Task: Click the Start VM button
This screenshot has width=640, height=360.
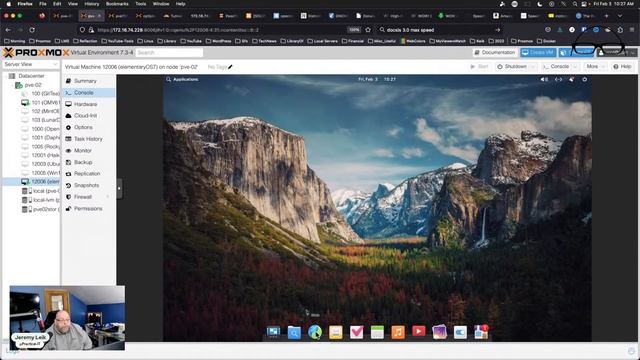Action: [x=479, y=67]
